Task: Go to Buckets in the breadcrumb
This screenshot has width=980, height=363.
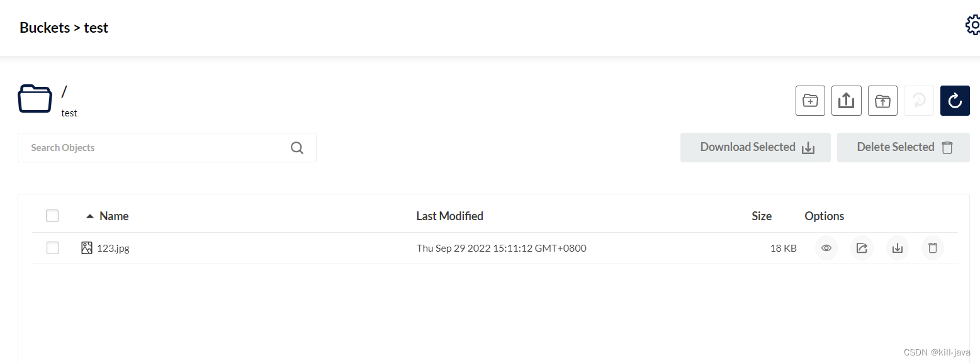Action: pos(45,28)
